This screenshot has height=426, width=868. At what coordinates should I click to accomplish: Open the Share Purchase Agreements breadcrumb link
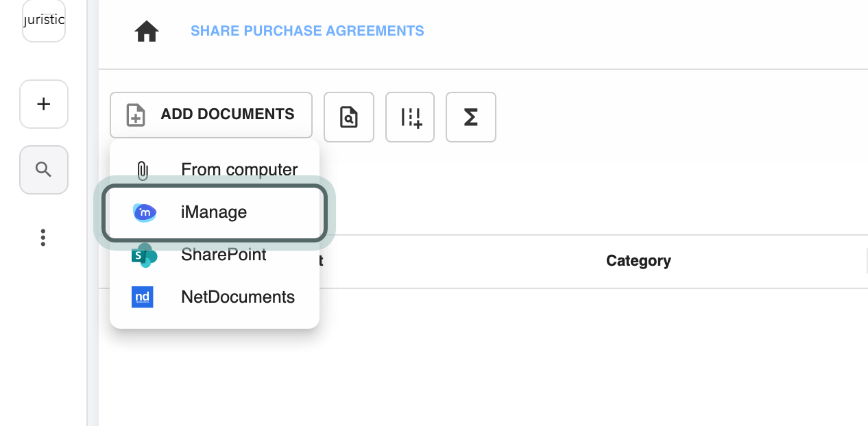click(307, 32)
